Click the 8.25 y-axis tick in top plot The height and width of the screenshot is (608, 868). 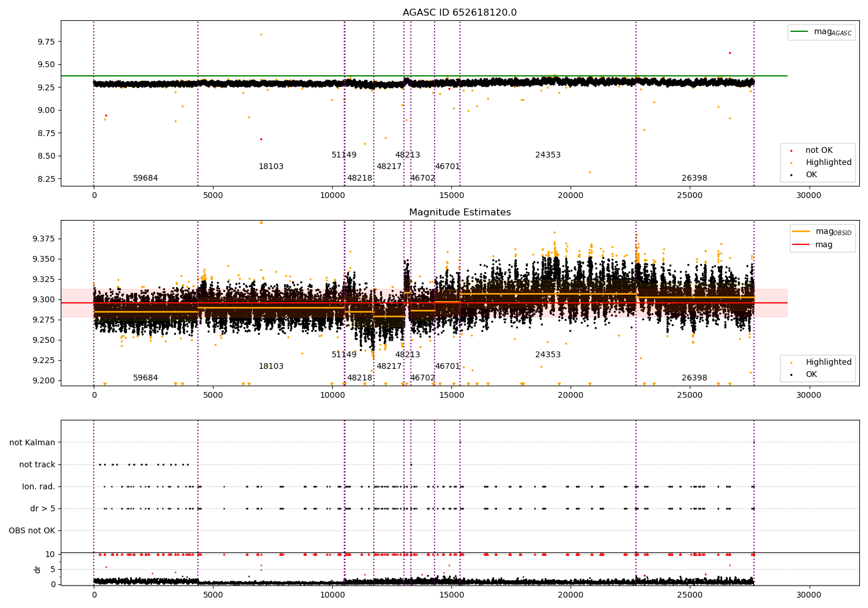click(x=46, y=179)
